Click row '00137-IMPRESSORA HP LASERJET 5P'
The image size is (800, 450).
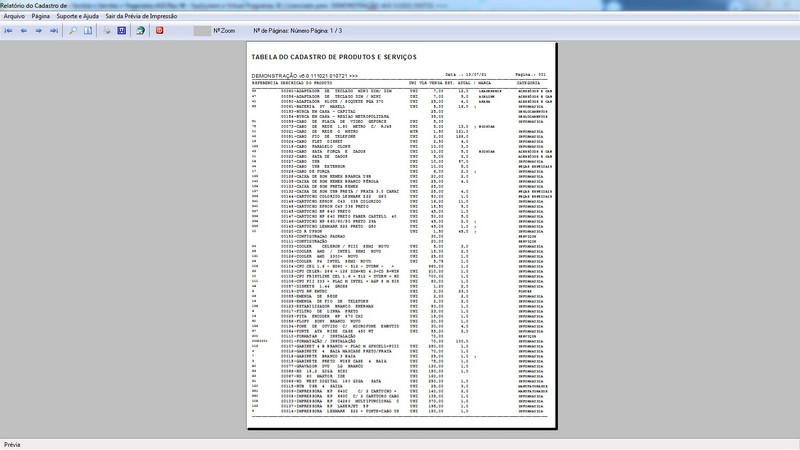click(399, 406)
